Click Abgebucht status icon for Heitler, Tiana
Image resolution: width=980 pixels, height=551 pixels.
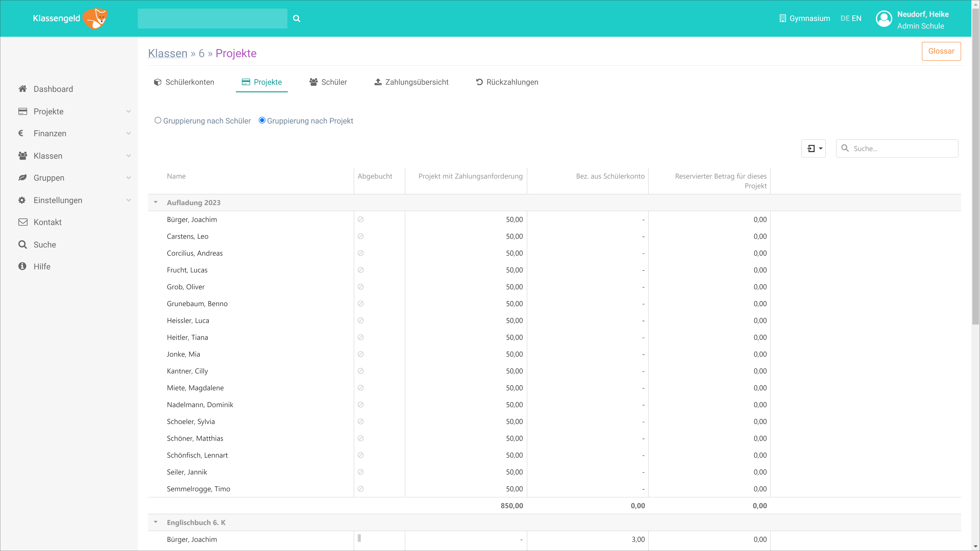tap(361, 337)
